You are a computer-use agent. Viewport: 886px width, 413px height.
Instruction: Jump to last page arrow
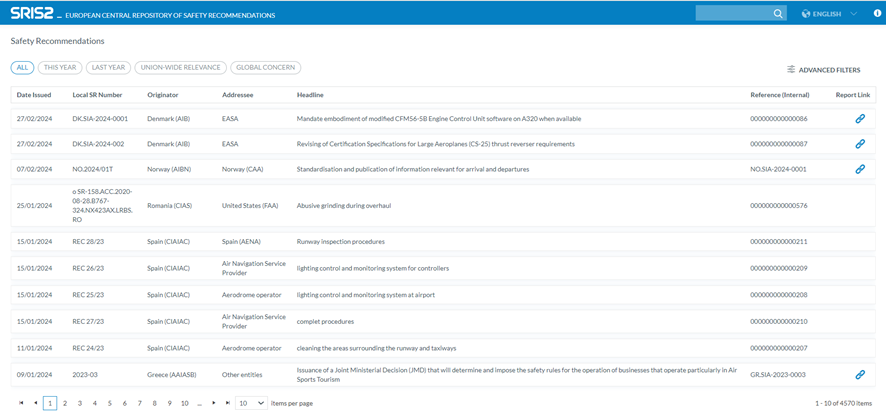[227, 403]
